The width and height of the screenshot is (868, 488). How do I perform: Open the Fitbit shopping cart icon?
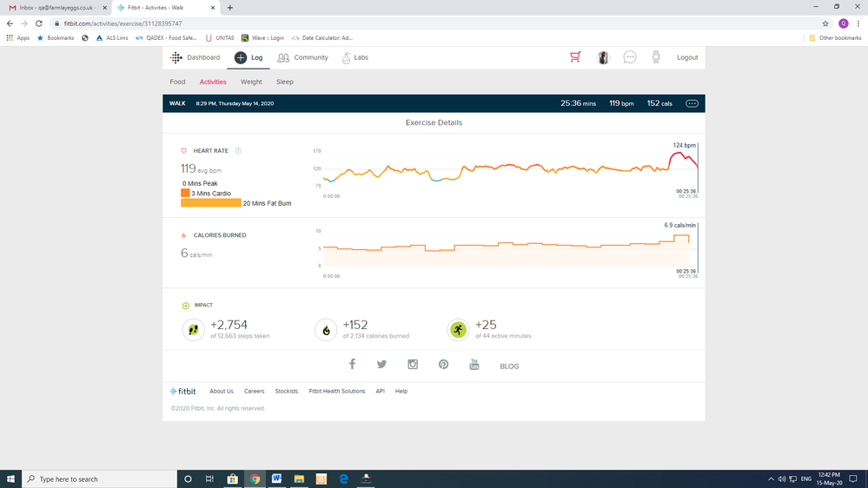[x=575, y=57]
